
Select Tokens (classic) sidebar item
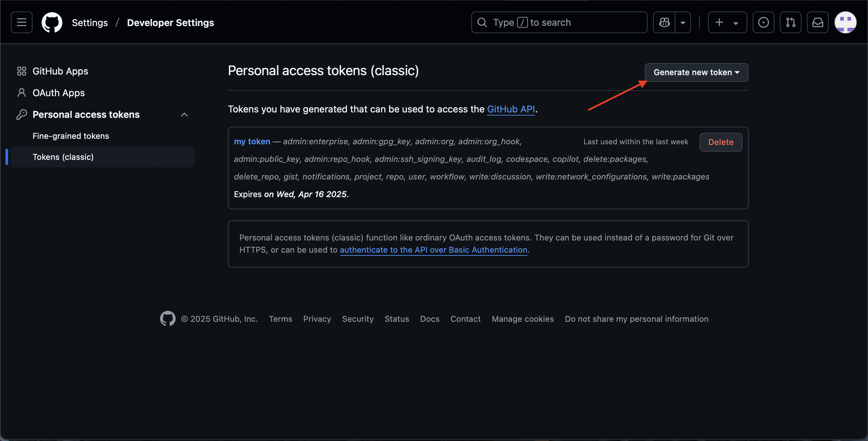[103, 157]
